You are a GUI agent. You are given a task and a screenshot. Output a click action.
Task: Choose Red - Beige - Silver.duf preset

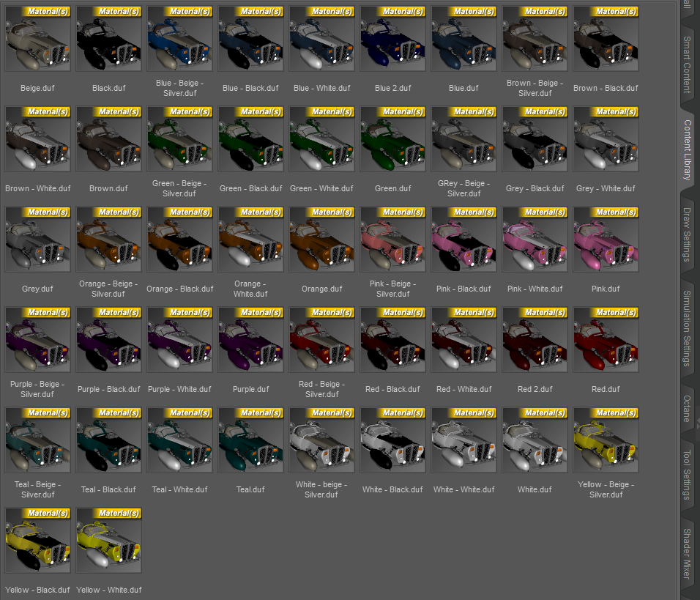click(321, 339)
